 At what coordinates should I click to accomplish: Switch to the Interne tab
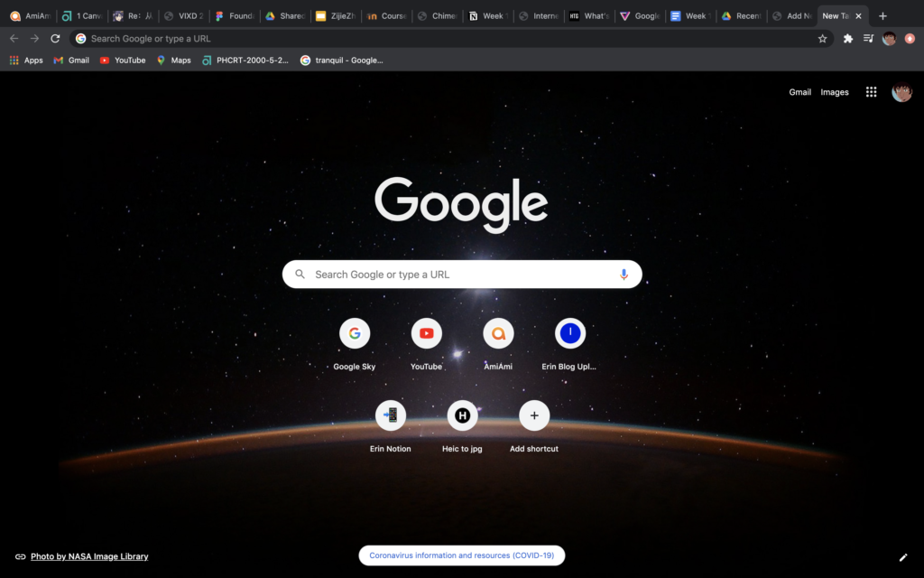click(539, 16)
